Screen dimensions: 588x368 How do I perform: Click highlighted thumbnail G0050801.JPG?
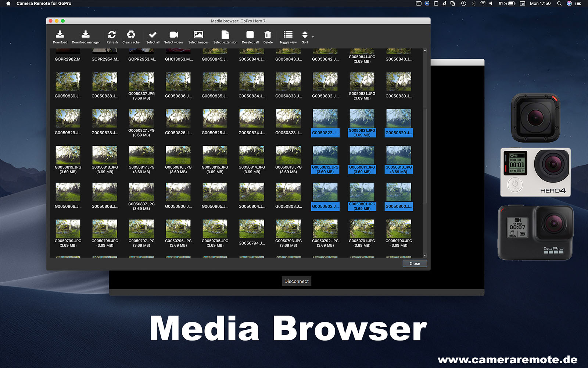tap(362, 192)
